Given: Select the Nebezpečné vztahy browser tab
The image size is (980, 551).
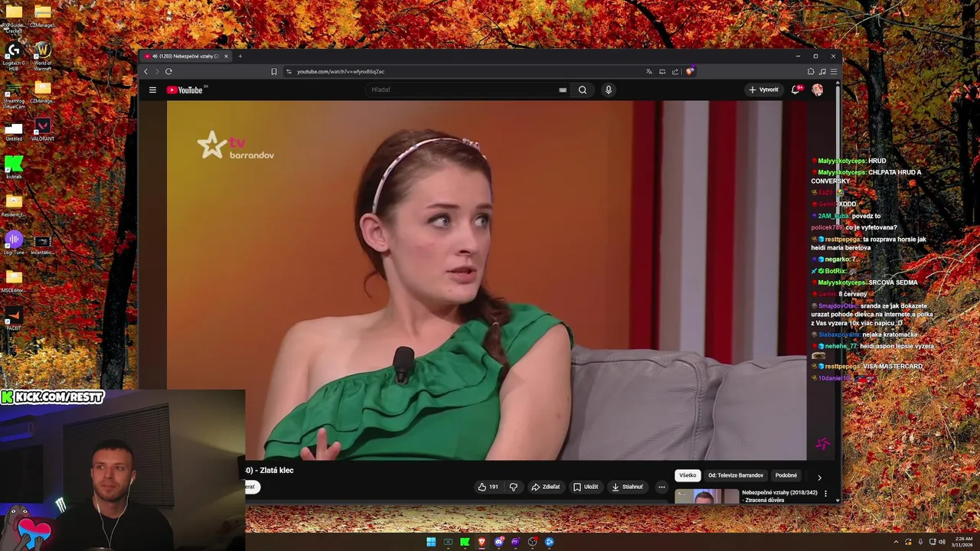Looking at the screenshot, I should 185,56.
